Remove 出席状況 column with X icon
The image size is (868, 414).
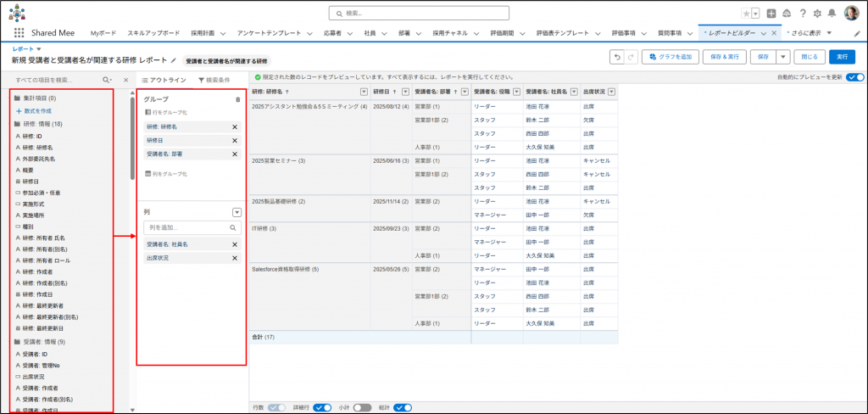(235, 257)
